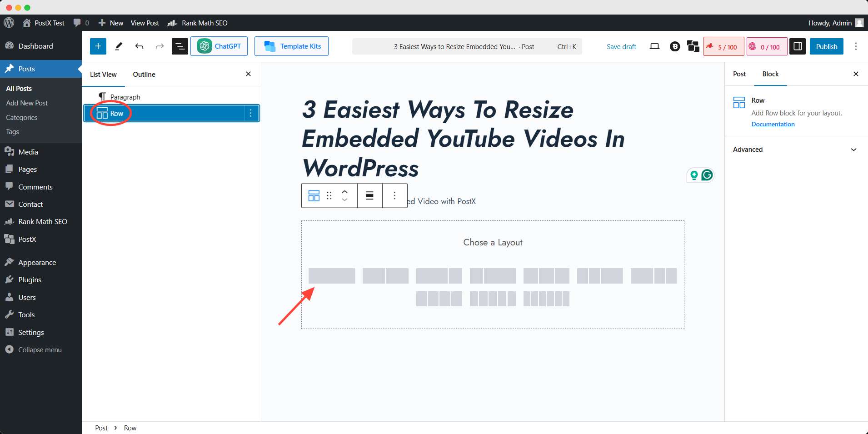The height and width of the screenshot is (434, 868).
Task: Redo the last undone change
Action: [x=160, y=46]
